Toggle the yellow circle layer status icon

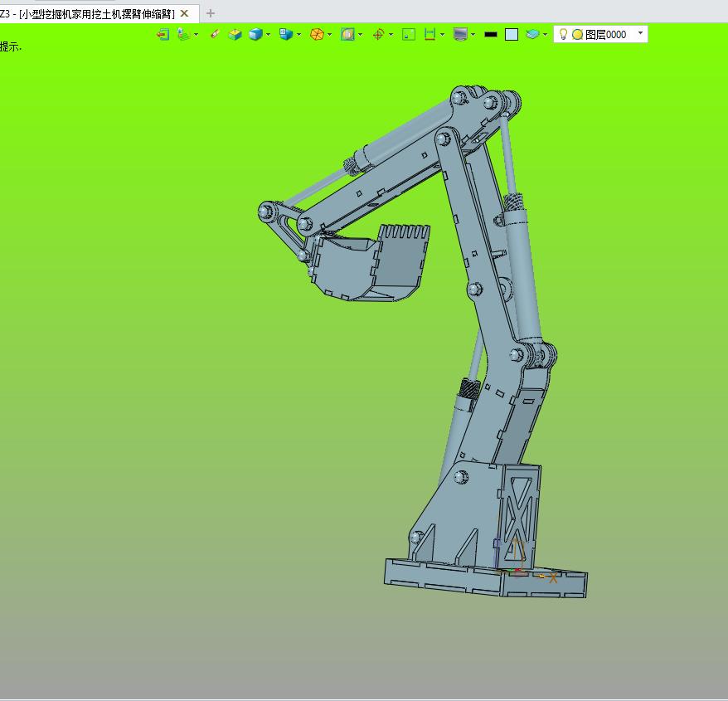pyautogui.click(x=577, y=34)
